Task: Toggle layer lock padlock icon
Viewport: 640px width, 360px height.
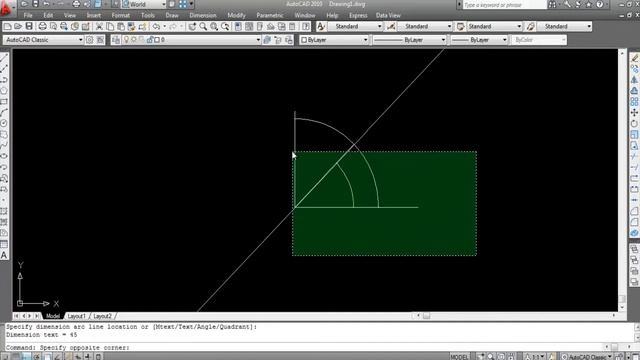Action: coord(150,40)
